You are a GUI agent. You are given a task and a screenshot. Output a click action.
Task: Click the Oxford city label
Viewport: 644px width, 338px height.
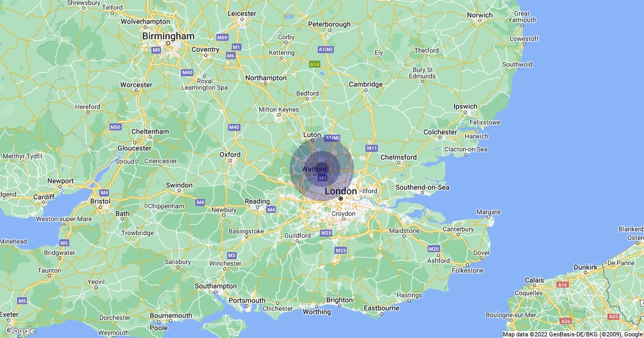(230, 155)
